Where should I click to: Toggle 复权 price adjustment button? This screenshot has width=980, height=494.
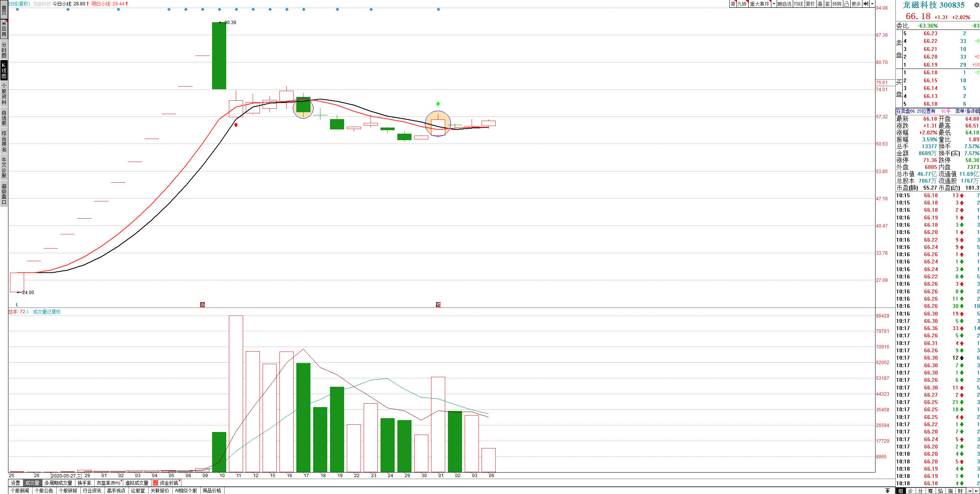click(x=810, y=4)
